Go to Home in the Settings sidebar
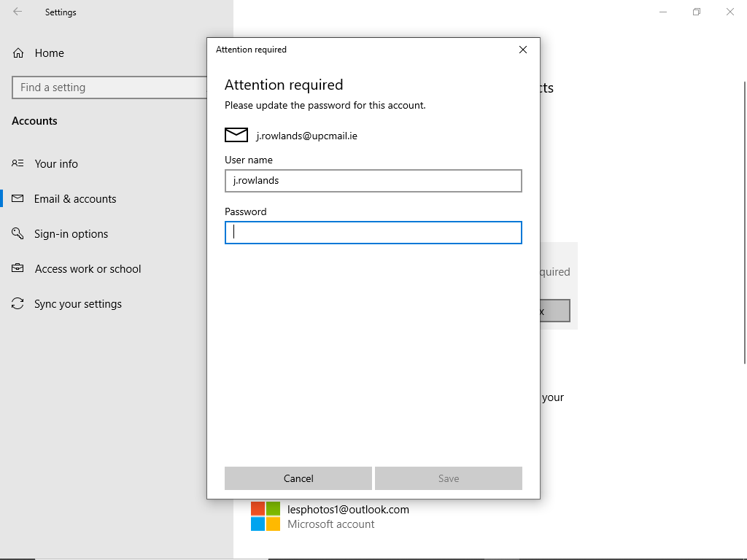The image size is (747, 560). 49,53
